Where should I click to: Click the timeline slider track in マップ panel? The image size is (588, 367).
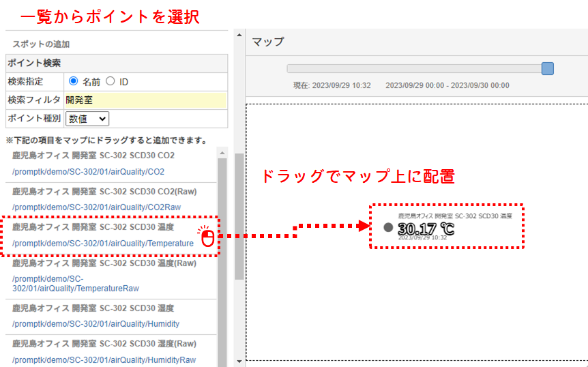[x=414, y=69]
